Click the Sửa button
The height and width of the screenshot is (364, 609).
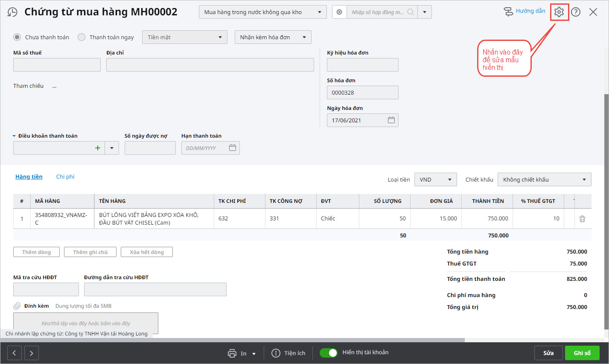548,353
